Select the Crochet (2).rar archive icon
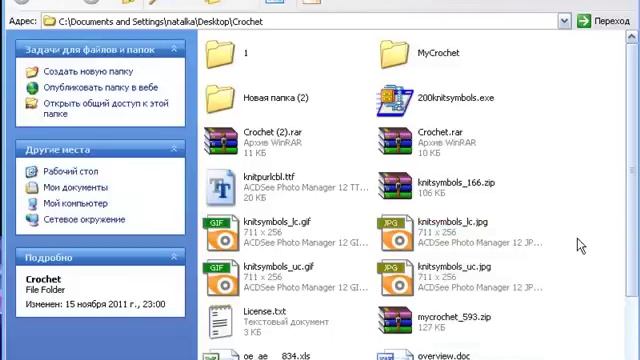Screen dimensions: 640x360 pyautogui.click(x=221, y=141)
